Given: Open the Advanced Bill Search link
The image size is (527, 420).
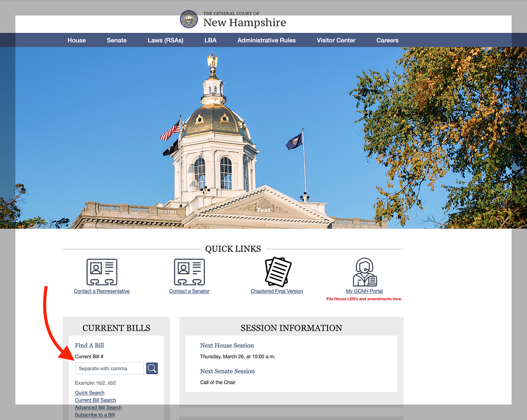Looking at the screenshot, I should 98,407.
